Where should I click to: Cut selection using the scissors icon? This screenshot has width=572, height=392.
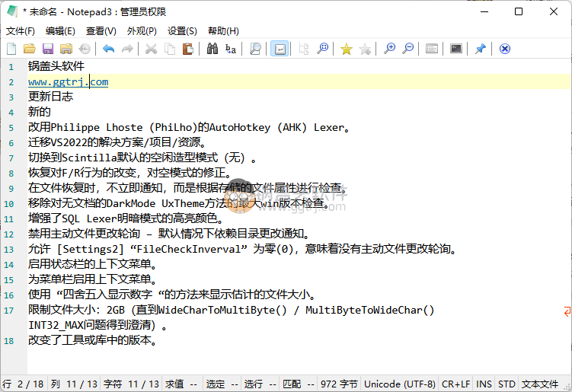[151, 49]
